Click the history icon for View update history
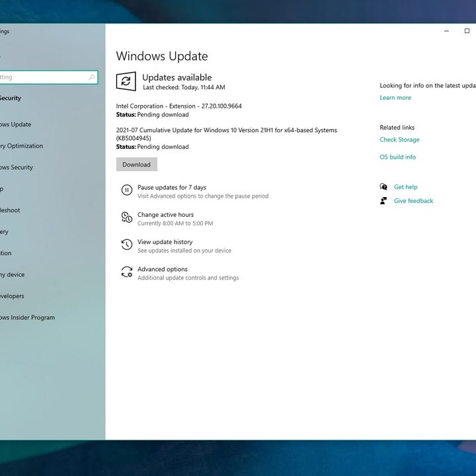This screenshot has height=476, width=476. click(126, 245)
